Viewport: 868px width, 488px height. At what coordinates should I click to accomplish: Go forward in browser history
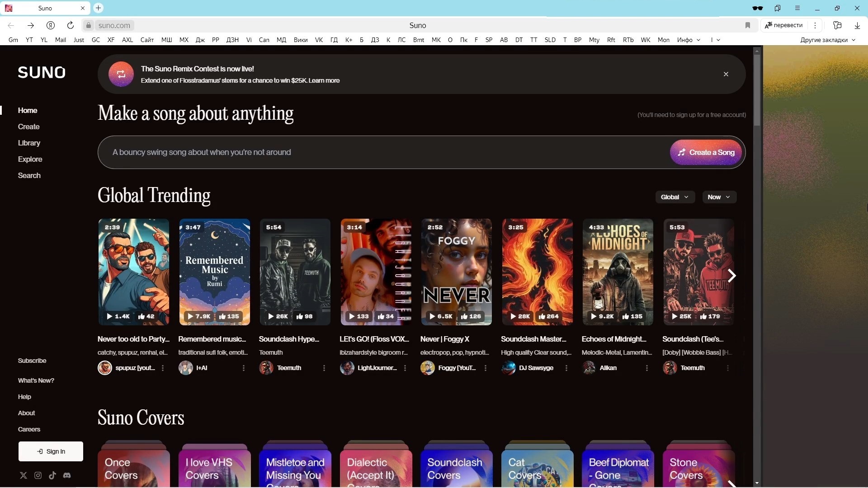(x=30, y=25)
